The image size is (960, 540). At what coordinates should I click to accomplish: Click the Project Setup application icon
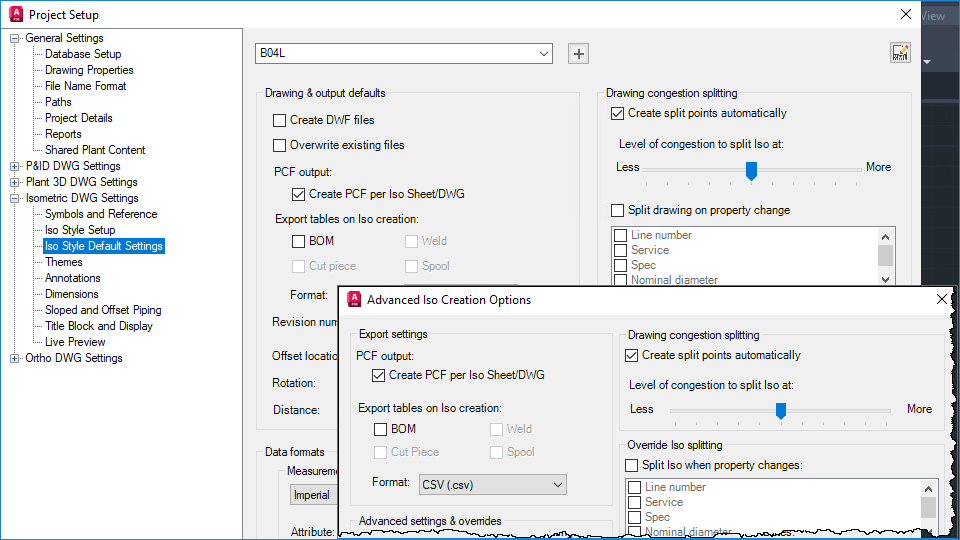pos(16,14)
